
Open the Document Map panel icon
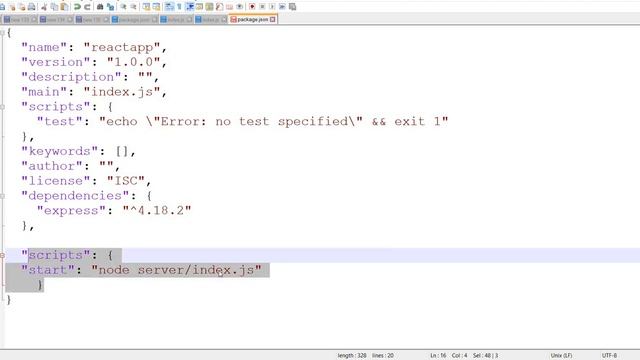209,7
